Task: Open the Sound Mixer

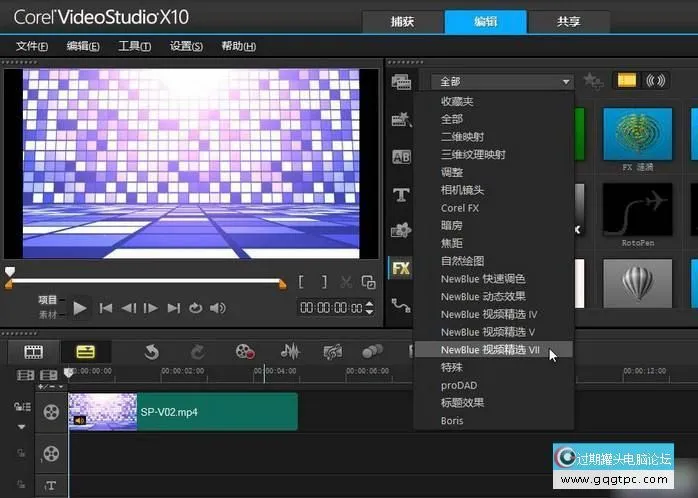Action: [x=290, y=352]
